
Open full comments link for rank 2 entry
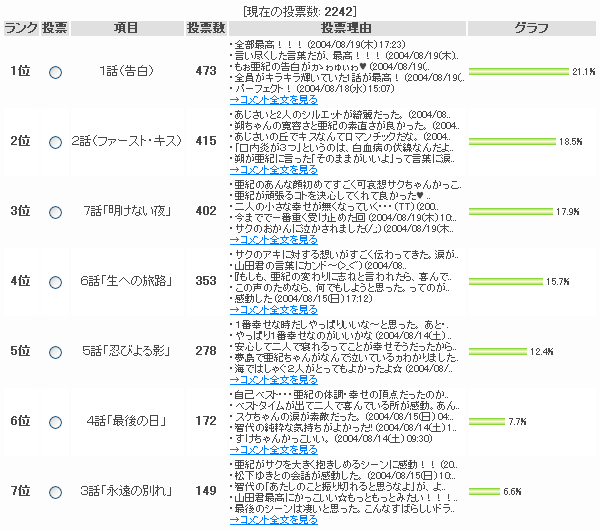tap(274, 170)
